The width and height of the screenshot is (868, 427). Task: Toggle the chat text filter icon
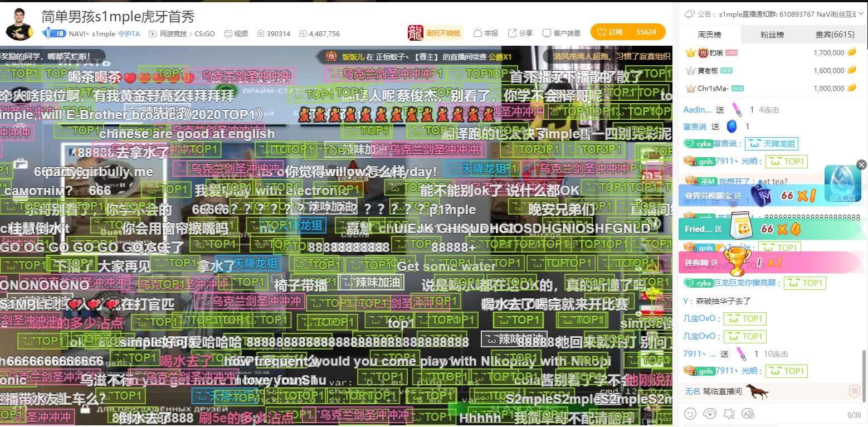748,414
